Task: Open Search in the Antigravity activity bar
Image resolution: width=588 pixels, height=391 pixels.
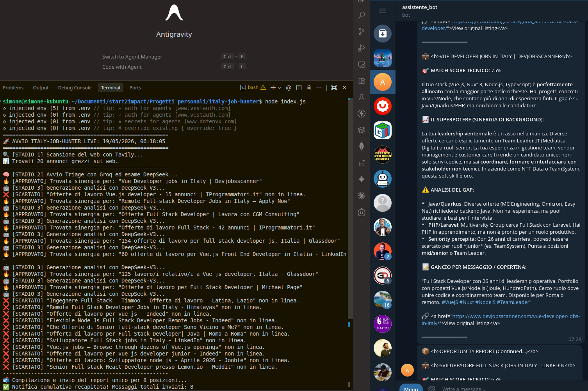Action: point(362,15)
